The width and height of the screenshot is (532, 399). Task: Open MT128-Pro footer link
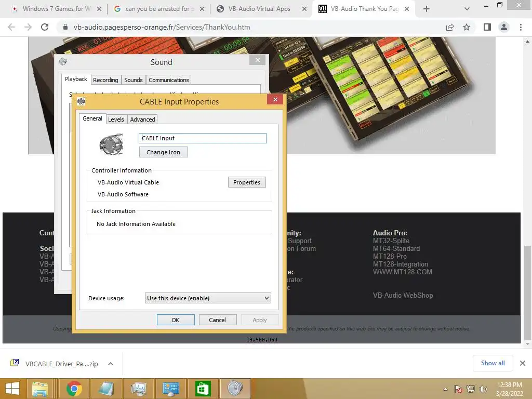point(390,256)
